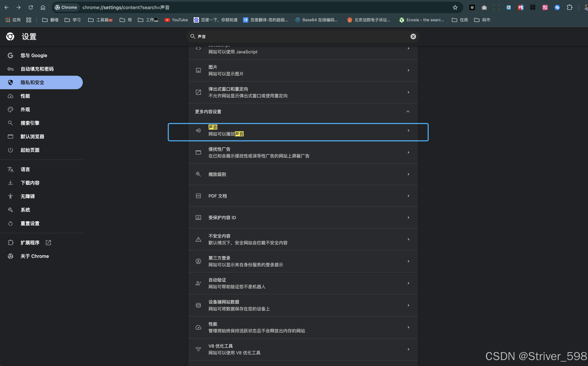This screenshot has height=366, width=588.
Task: Collapse the 更多内容设置 section
Action: coord(408,112)
